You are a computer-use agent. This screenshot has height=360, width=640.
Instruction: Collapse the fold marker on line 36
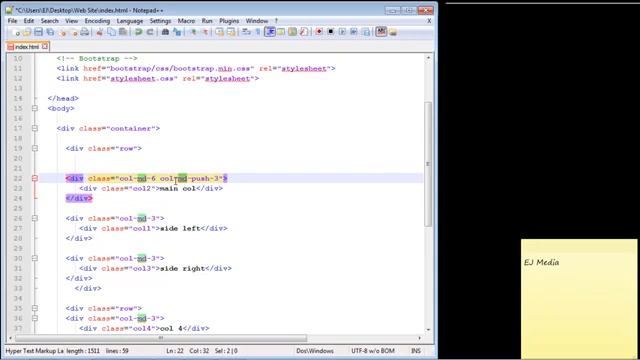(35, 318)
